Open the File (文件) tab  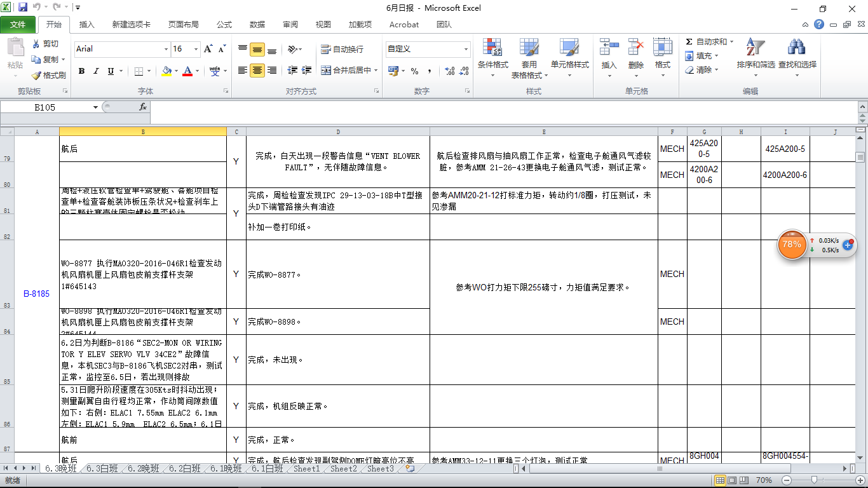(x=18, y=25)
